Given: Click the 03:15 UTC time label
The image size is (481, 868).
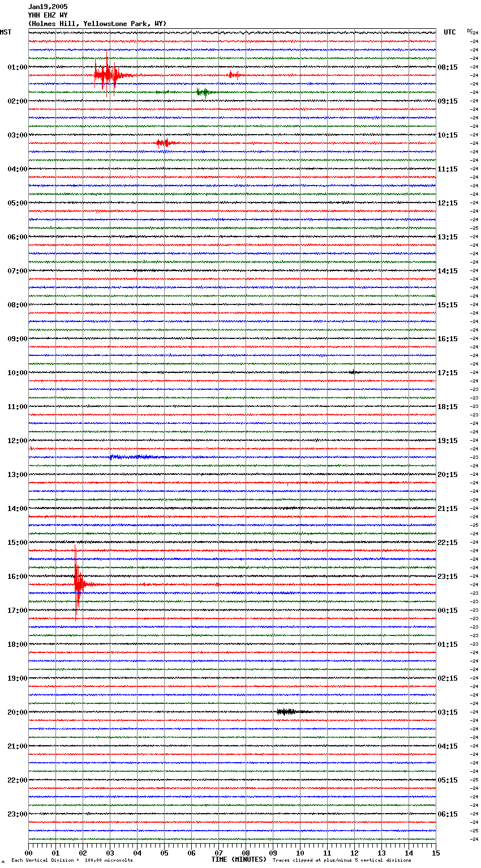Looking at the screenshot, I should point(448,712).
